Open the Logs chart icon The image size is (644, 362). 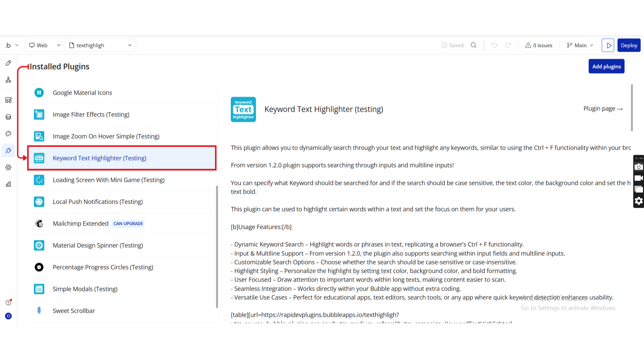(x=8, y=184)
